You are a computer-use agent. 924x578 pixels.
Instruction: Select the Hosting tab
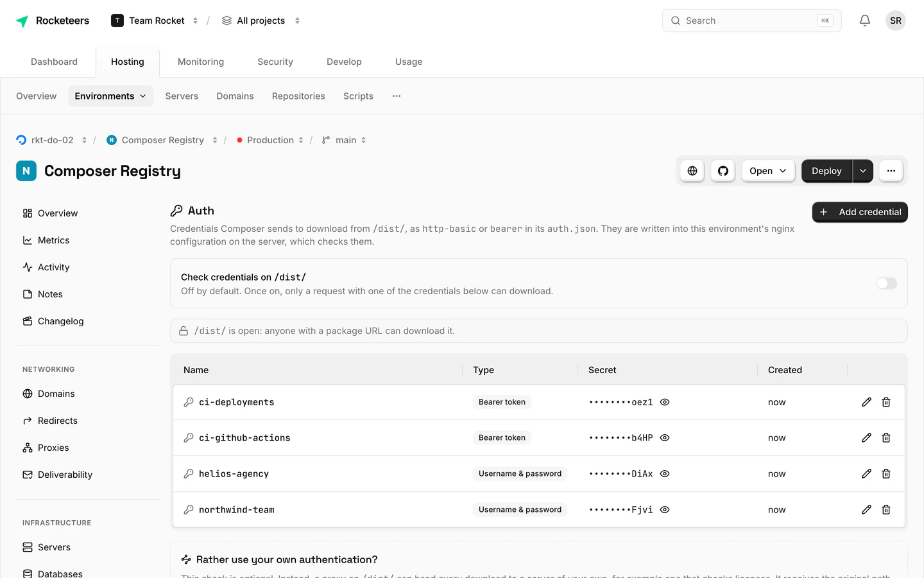point(128,62)
